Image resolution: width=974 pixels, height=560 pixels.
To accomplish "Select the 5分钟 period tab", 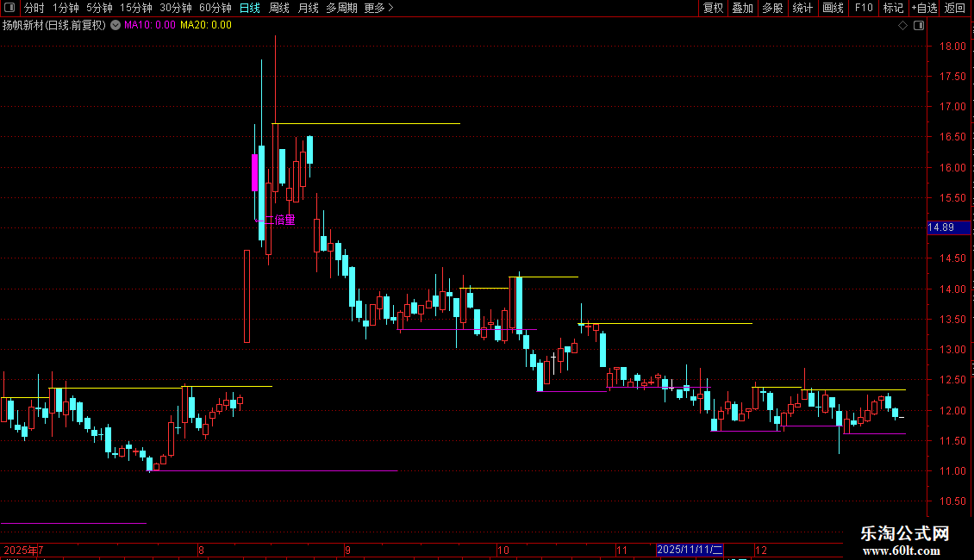I will tap(99, 8).
